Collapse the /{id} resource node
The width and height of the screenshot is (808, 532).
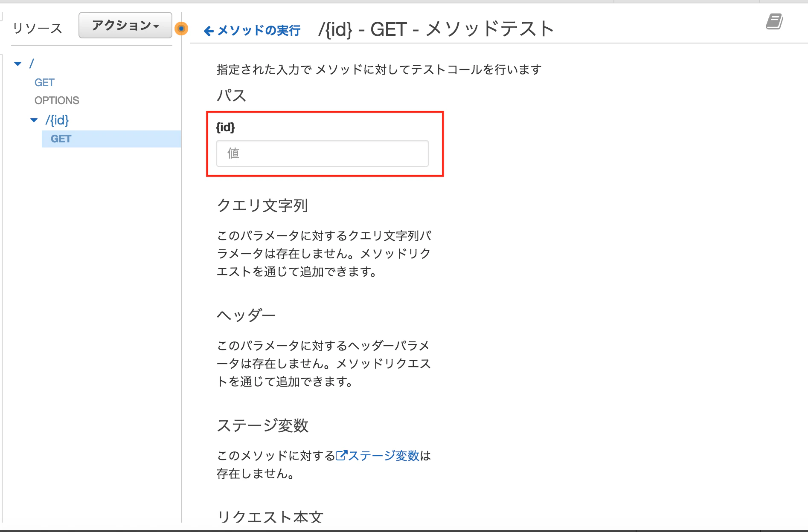[34, 120]
